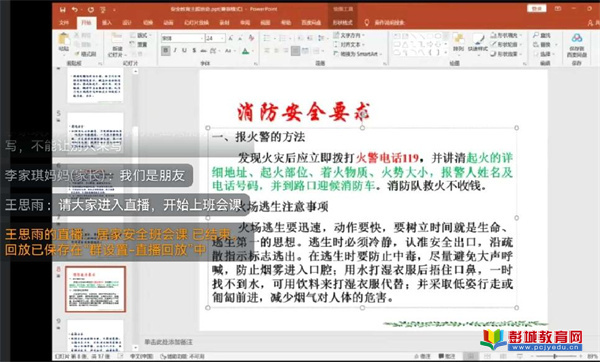Click the Sign in (登录) button
This screenshot has height=362, width=600.
pos(536,8)
